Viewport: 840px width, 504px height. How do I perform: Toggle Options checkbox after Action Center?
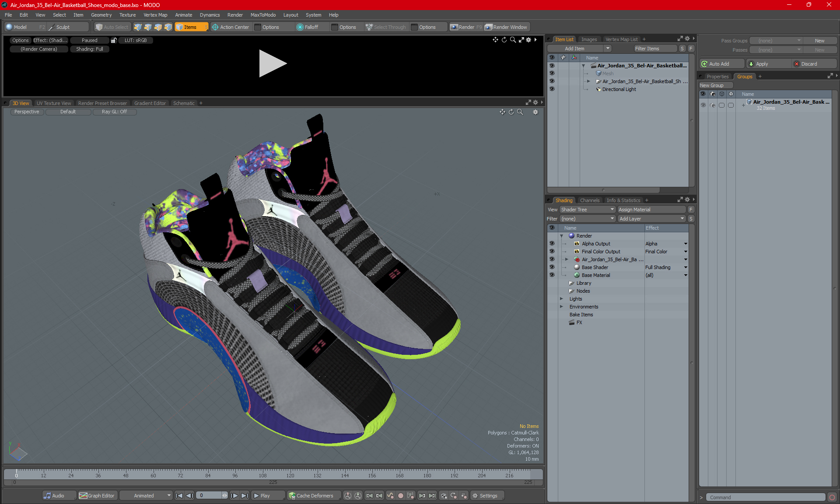click(258, 27)
